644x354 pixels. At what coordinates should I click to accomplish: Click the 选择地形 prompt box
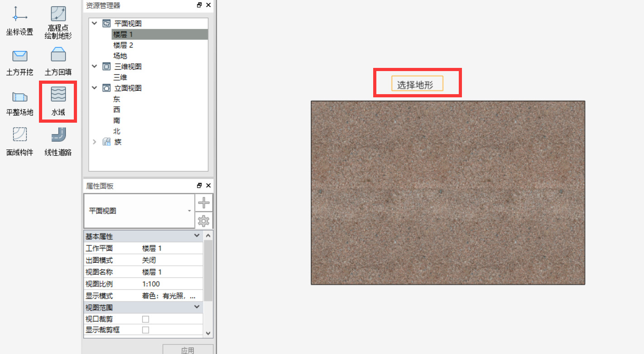point(417,84)
